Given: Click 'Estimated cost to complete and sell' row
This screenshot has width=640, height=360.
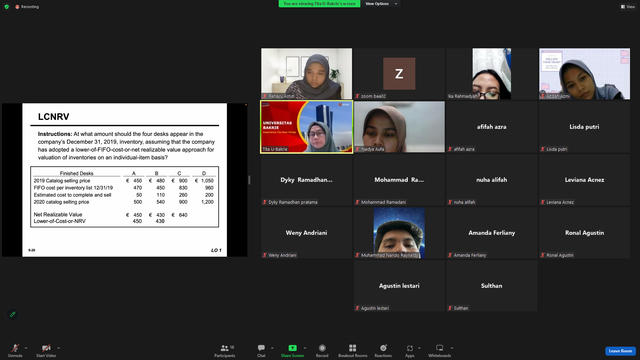Looking at the screenshot, I should click(x=72, y=195).
